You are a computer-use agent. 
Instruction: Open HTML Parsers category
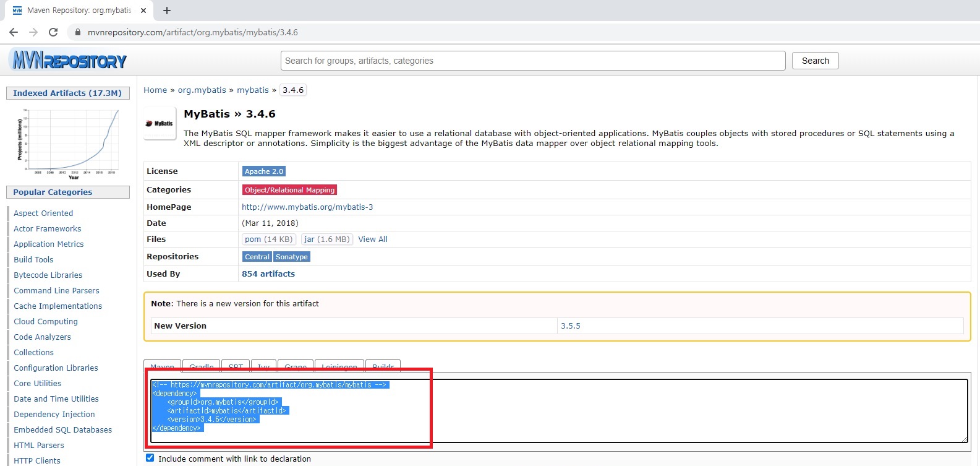(x=39, y=446)
